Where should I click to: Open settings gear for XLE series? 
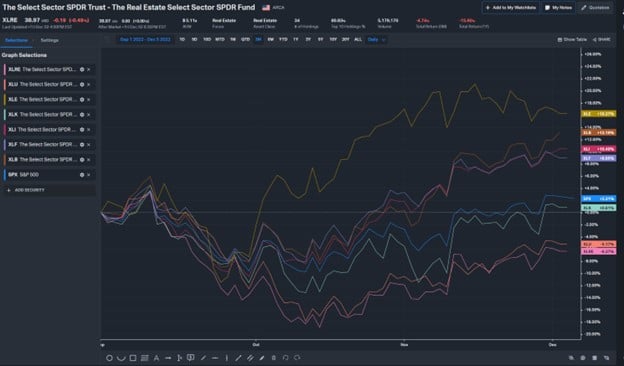[x=82, y=99]
